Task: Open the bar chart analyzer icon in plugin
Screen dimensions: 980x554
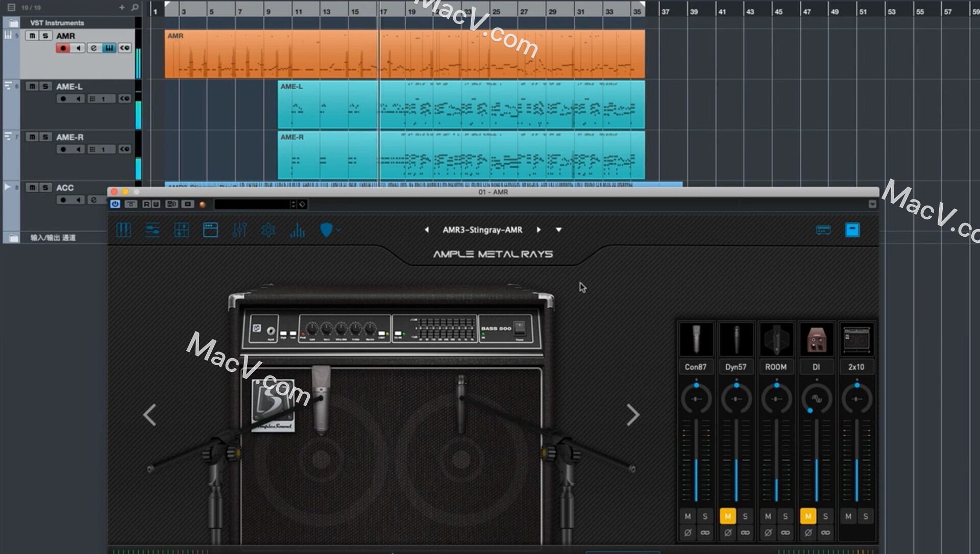Action: (x=297, y=230)
